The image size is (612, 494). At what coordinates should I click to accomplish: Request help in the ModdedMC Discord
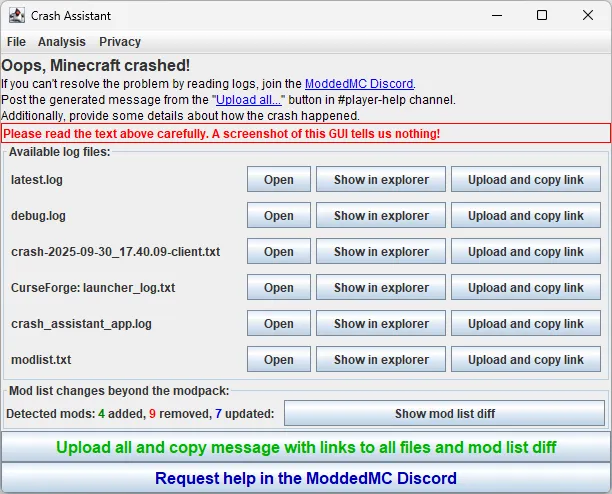coord(306,478)
